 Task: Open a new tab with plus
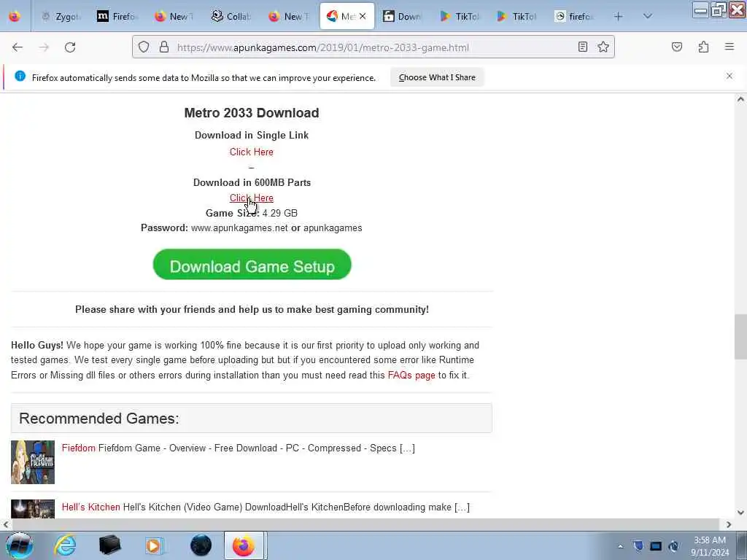[x=619, y=17]
